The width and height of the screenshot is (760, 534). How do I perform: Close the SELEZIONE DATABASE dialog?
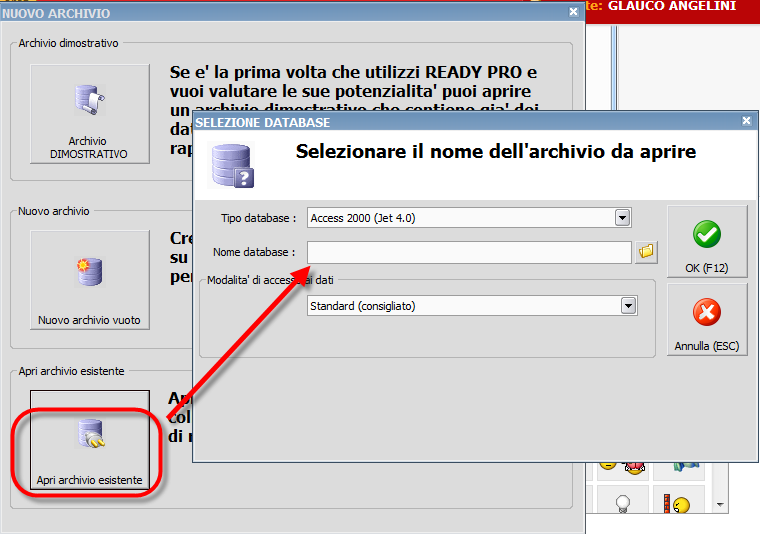(x=746, y=121)
